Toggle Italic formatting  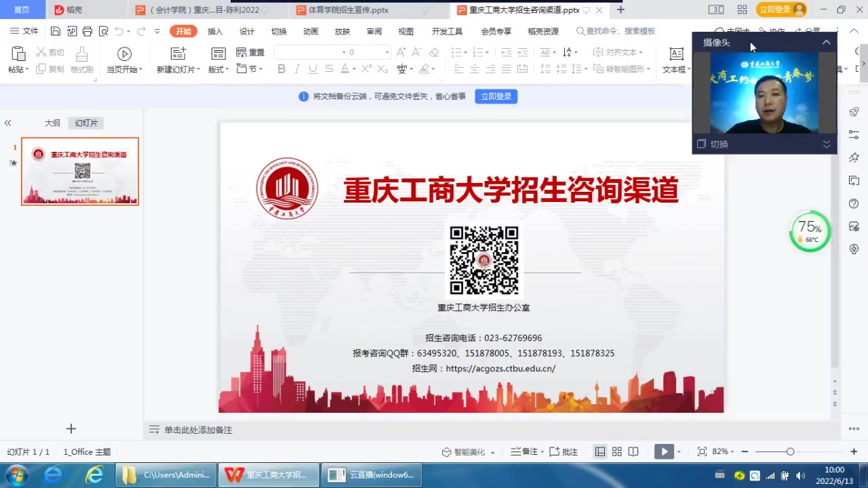point(297,68)
